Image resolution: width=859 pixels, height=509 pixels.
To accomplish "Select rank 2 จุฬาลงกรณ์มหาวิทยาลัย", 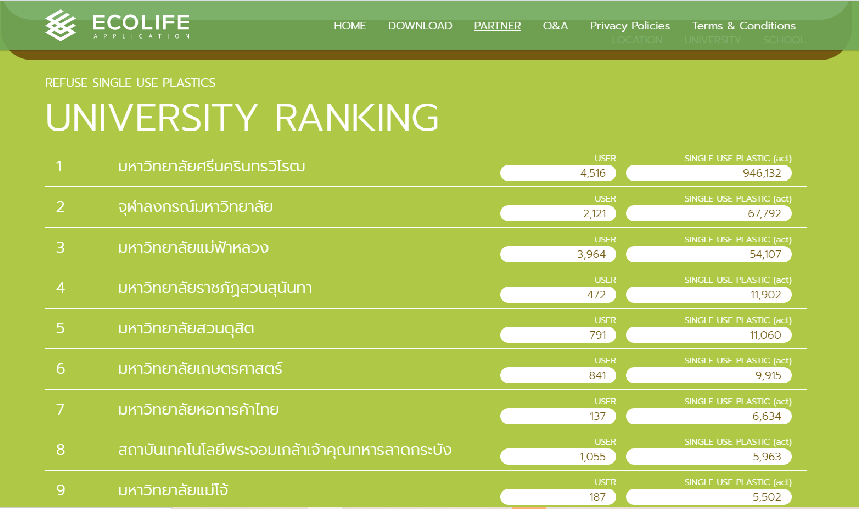I will 195,207.
